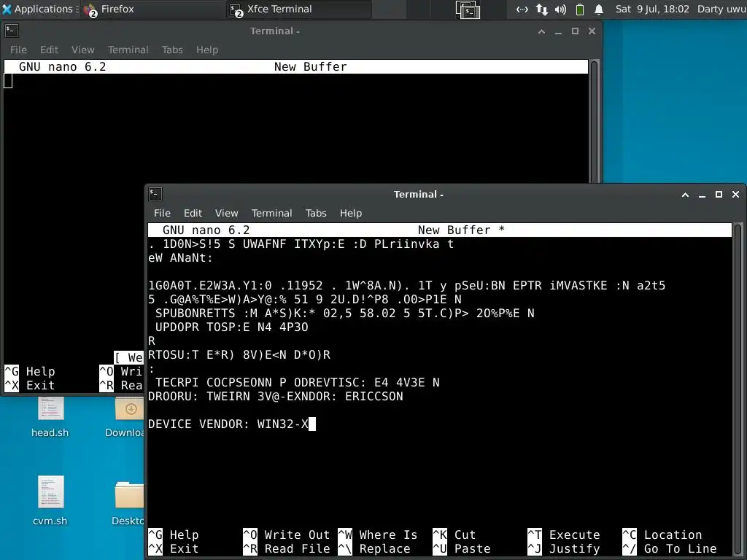Close the front terminal window

click(735, 195)
